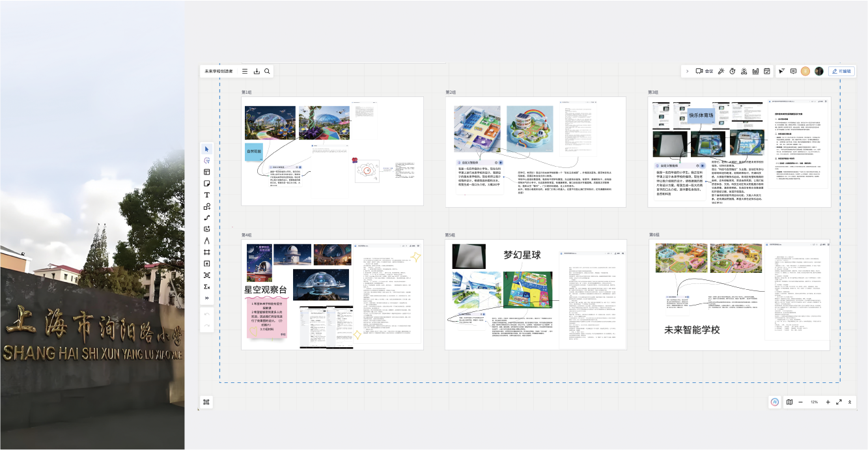Open the search tool

[267, 71]
